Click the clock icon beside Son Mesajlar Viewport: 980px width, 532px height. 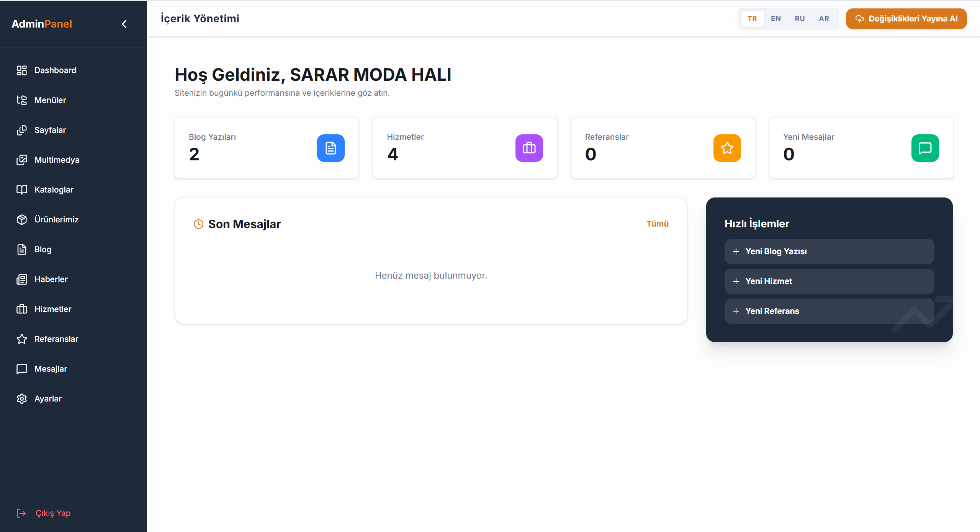(198, 224)
